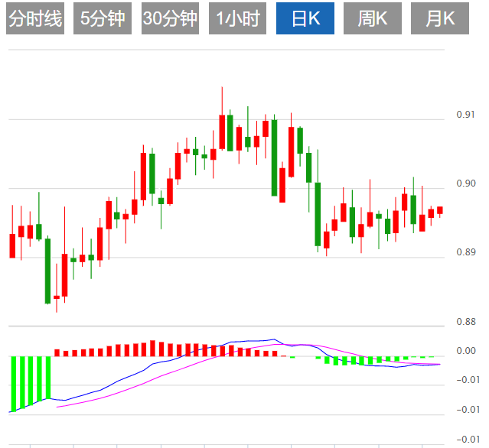
Task: Select the 5分钟 interval tab
Action: coord(103,18)
